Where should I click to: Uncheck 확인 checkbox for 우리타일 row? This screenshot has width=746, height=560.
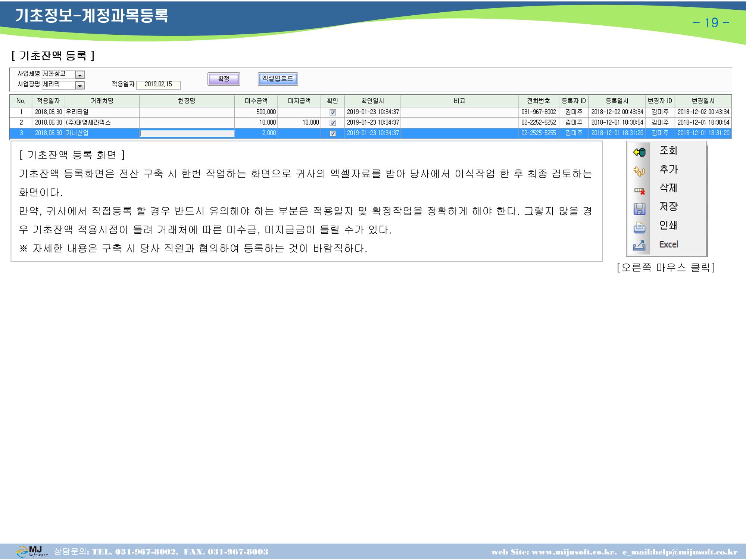pyautogui.click(x=333, y=112)
